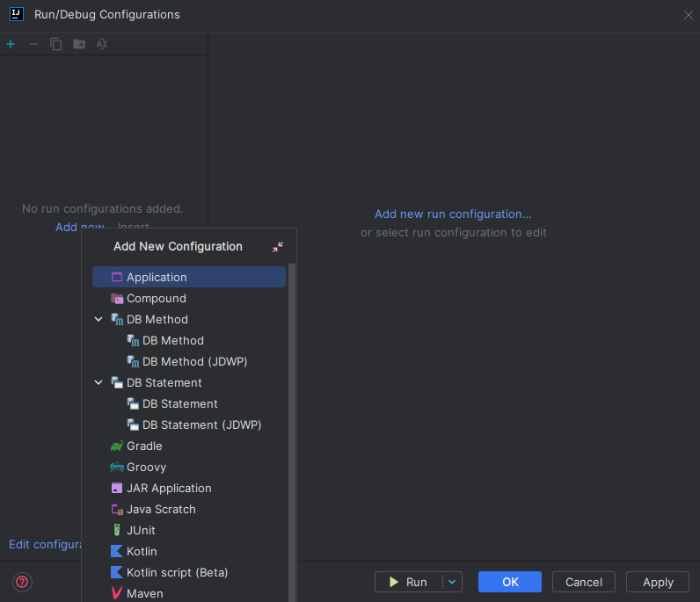
Task: Pick Maven from the configuration list
Action: coord(189,593)
